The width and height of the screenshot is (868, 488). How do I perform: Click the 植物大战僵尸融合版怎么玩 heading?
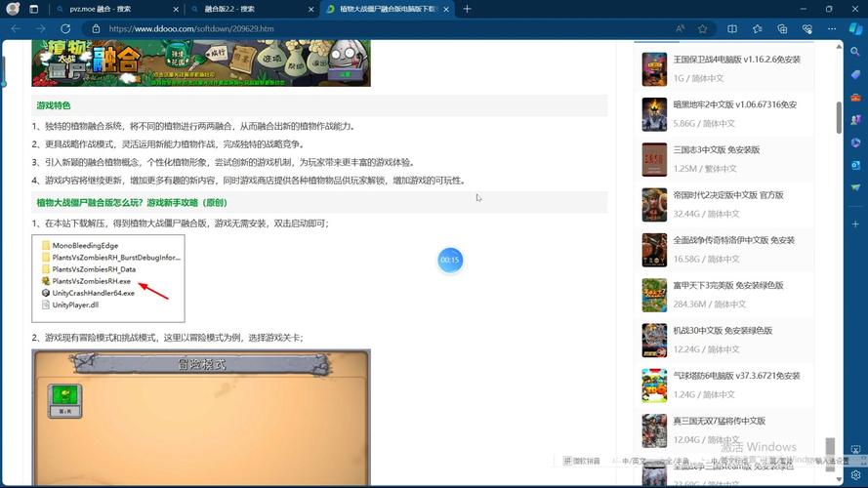coord(132,203)
